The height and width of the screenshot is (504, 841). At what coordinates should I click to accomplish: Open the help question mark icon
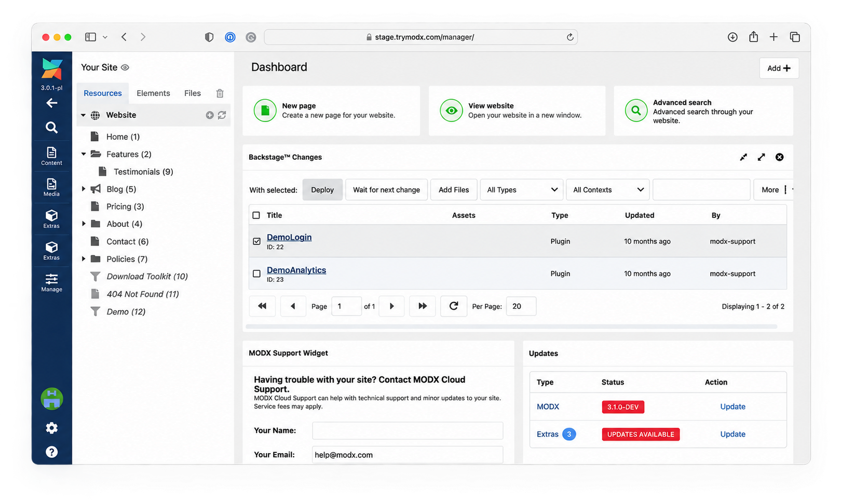coord(51,452)
